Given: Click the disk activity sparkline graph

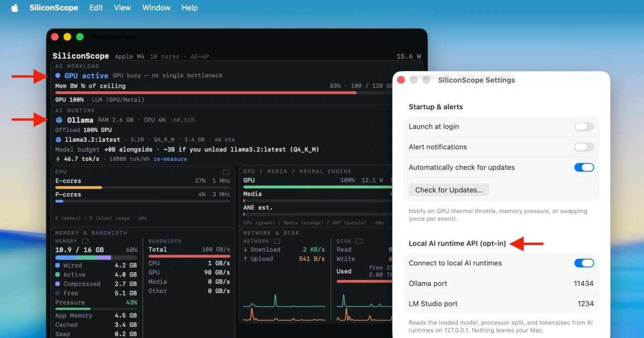Looking at the screenshot, I should (364, 307).
